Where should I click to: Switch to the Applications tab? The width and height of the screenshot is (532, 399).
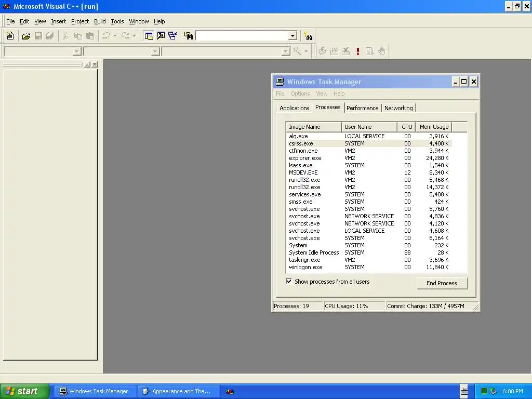tap(295, 108)
